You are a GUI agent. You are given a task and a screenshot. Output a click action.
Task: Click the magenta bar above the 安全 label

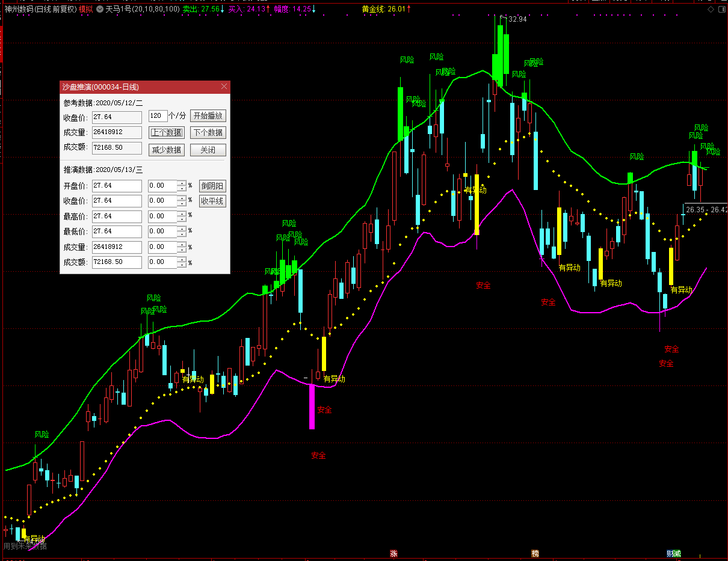[x=312, y=406]
